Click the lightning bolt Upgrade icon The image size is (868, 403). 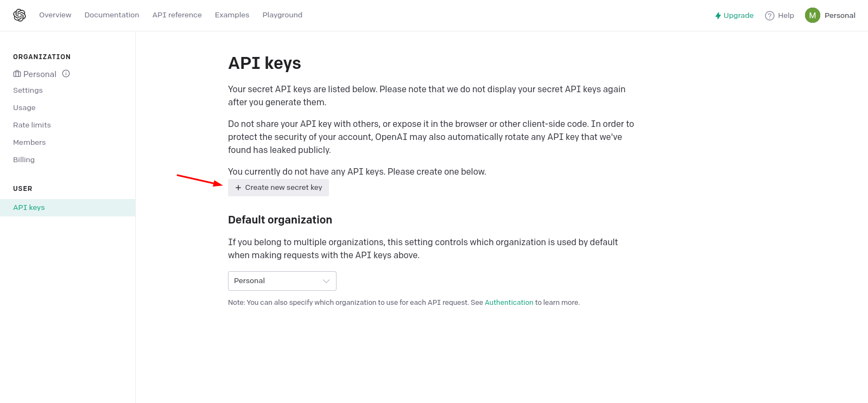pyautogui.click(x=718, y=16)
